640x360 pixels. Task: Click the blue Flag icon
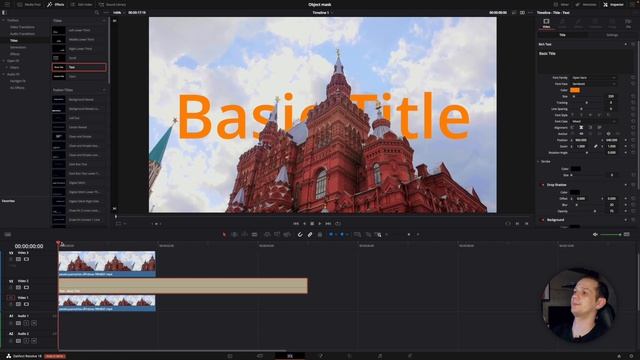pyautogui.click(x=331, y=235)
